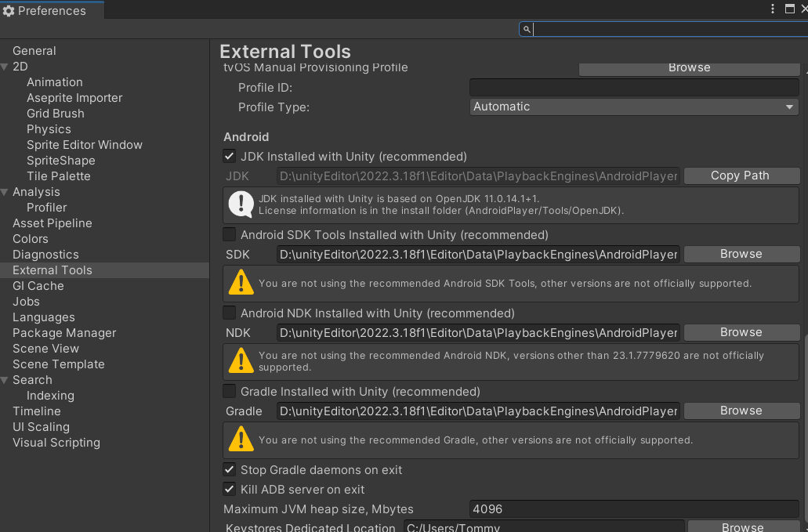The height and width of the screenshot is (532, 808).
Task: Uncheck JDK Installed with Unity checkbox
Action: (x=230, y=156)
